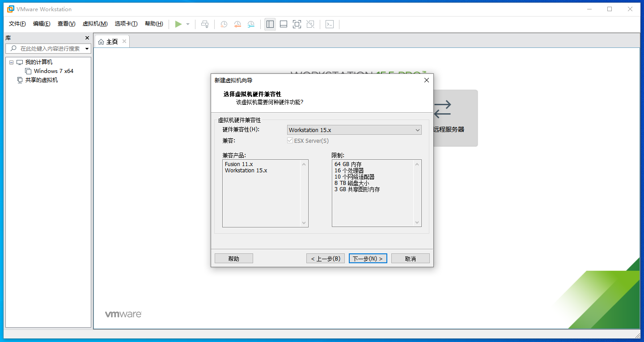This screenshot has height=342, width=644.
Task: Revert to snapshot using the orange arrow clock icon
Action: click(237, 24)
